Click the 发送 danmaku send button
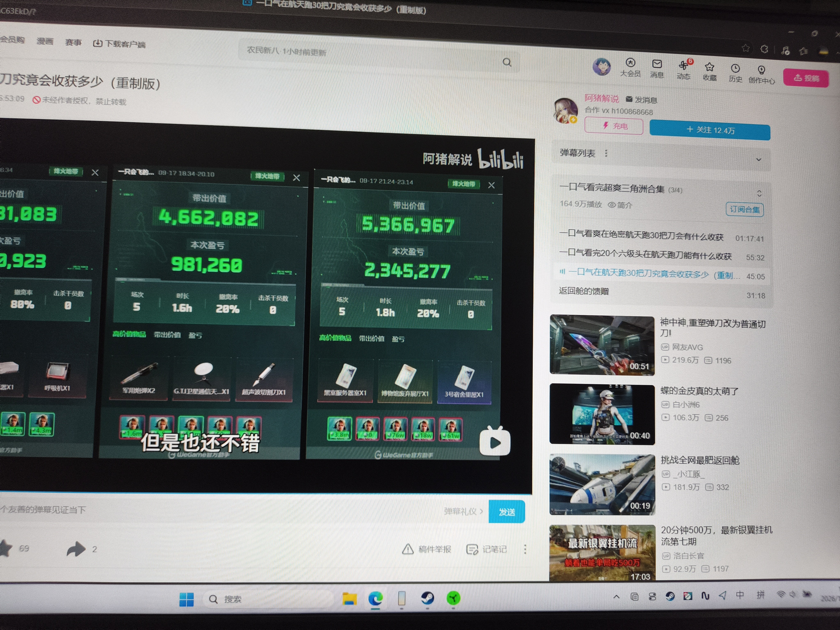Viewport: 840px width, 630px height. pyautogui.click(x=507, y=512)
